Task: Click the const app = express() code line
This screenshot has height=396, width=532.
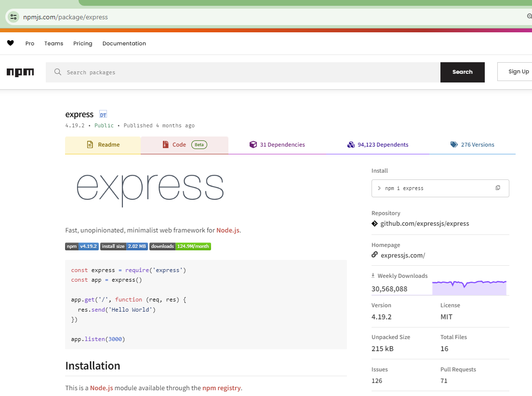Action: point(106,280)
